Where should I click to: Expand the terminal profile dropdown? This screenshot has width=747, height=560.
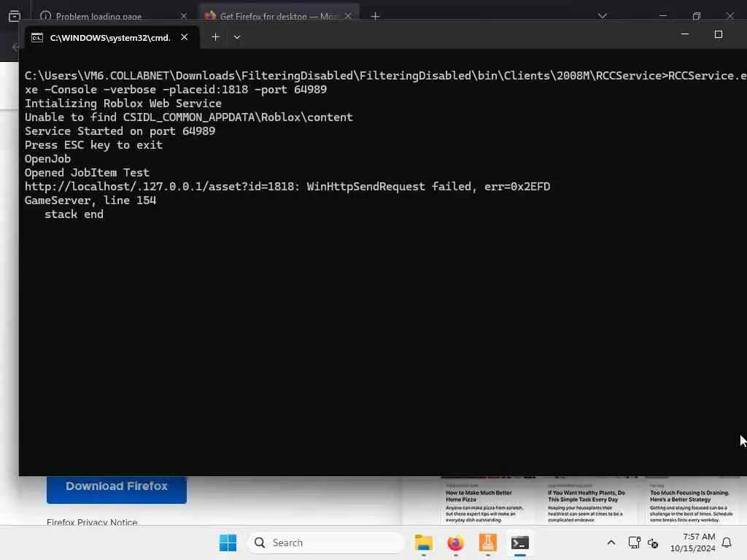coord(237,37)
